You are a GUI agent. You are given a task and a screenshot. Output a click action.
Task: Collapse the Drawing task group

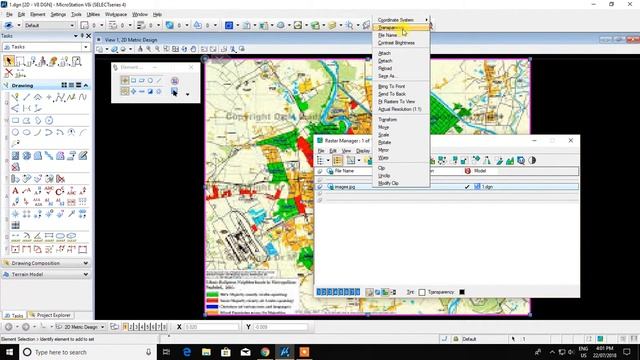(x=86, y=85)
